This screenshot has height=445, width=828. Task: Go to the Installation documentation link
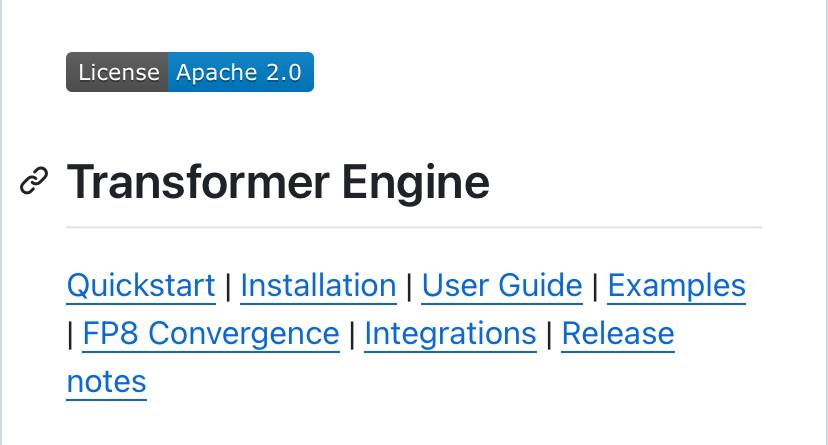click(318, 286)
